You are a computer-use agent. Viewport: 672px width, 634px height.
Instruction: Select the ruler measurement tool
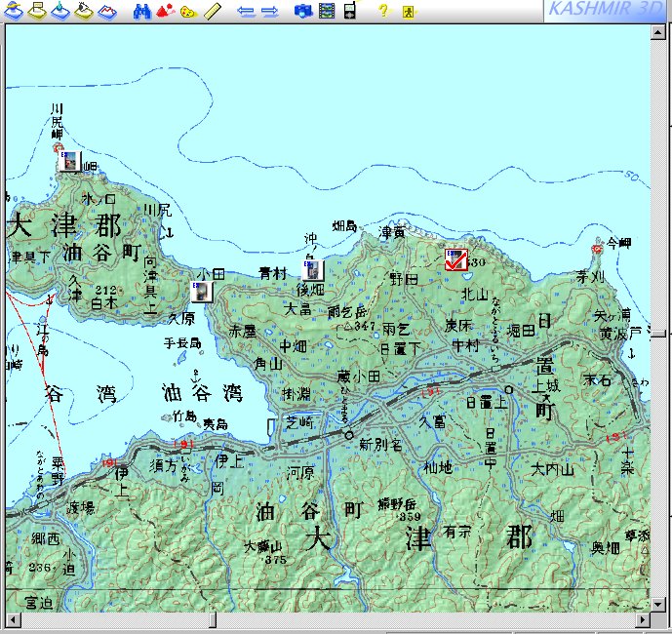[212, 12]
